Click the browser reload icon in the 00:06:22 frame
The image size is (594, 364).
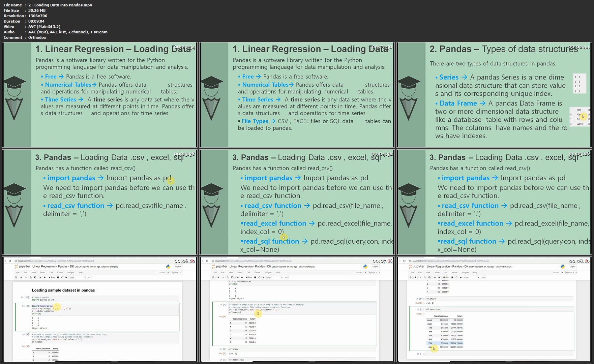tap(10, 261)
